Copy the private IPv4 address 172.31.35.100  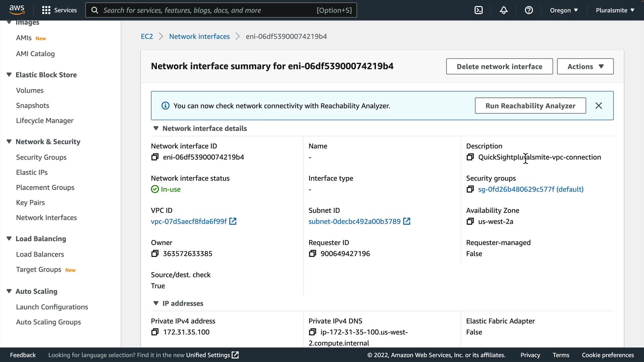coord(155,332)
